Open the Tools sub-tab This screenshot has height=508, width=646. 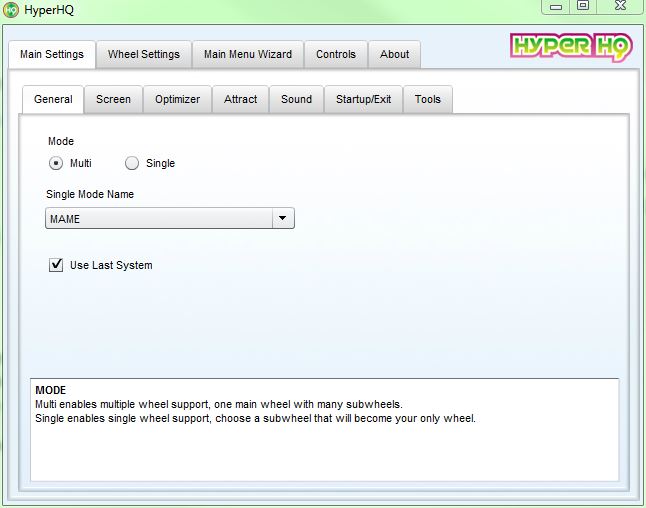click(428, 99)
